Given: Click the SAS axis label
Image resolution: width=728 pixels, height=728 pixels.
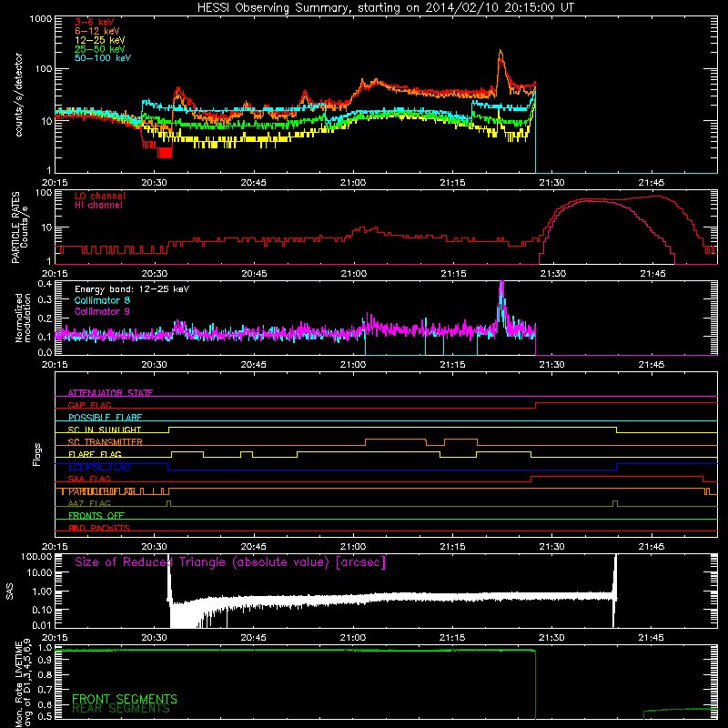Looking at the screenshot, I should [9, 591].
